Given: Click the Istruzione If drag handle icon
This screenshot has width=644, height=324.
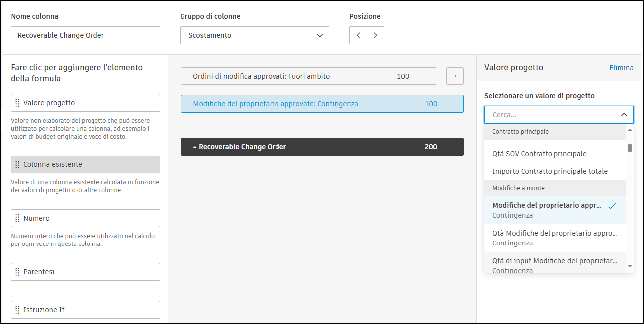Looking at the screenshot, I should coord(18,310).
